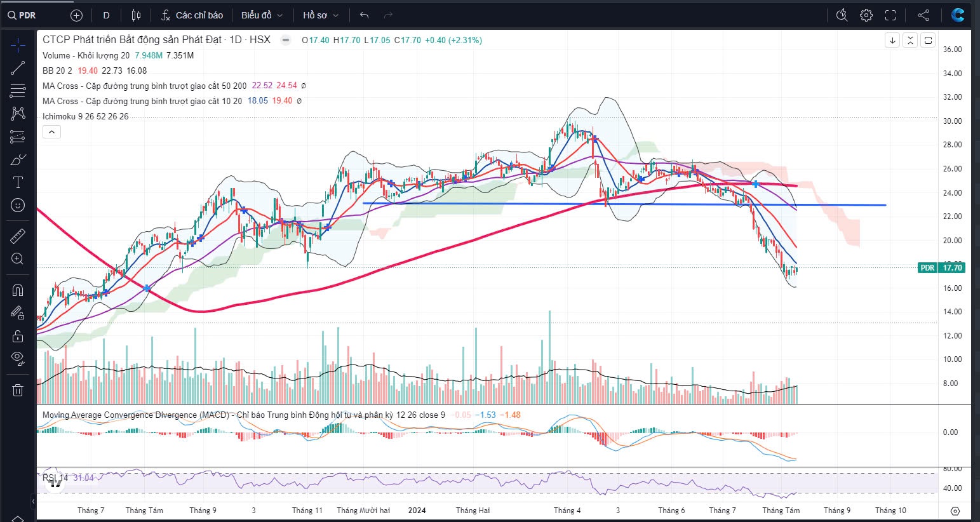Undo the last chart action

point(364,15)
